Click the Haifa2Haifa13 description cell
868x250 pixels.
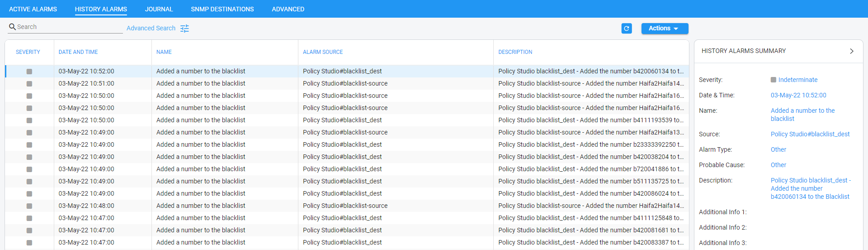pyautogui.click(x=591, y=132)
